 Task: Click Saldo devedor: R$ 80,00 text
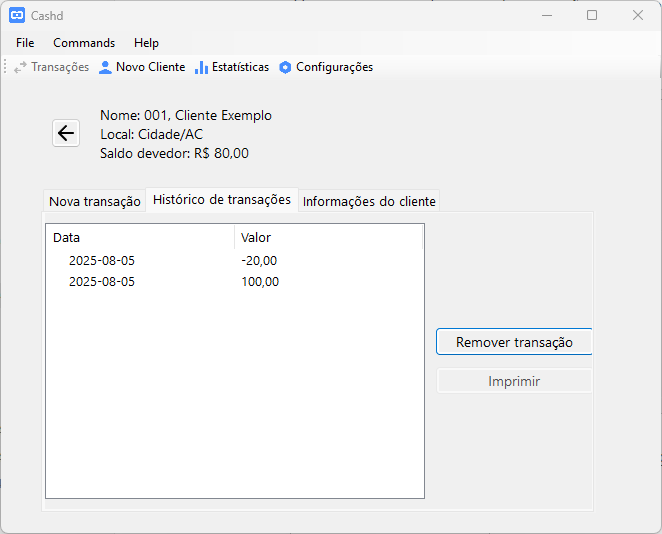point(174,153)
